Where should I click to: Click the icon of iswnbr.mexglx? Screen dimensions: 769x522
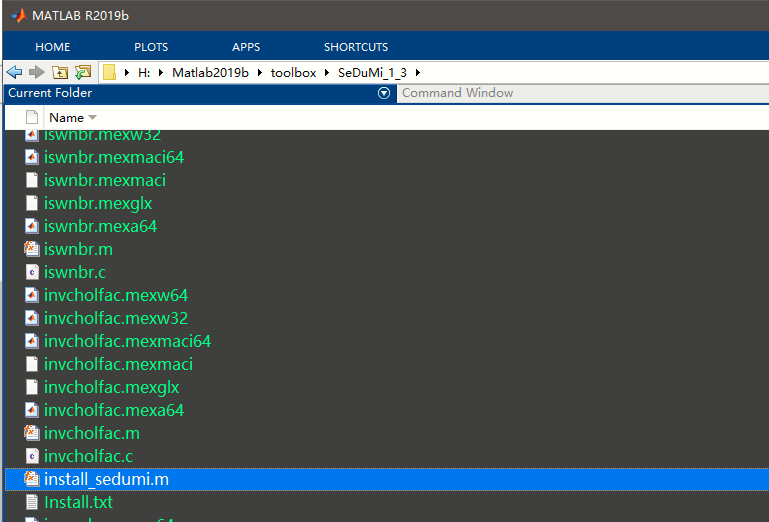(32, 203)
